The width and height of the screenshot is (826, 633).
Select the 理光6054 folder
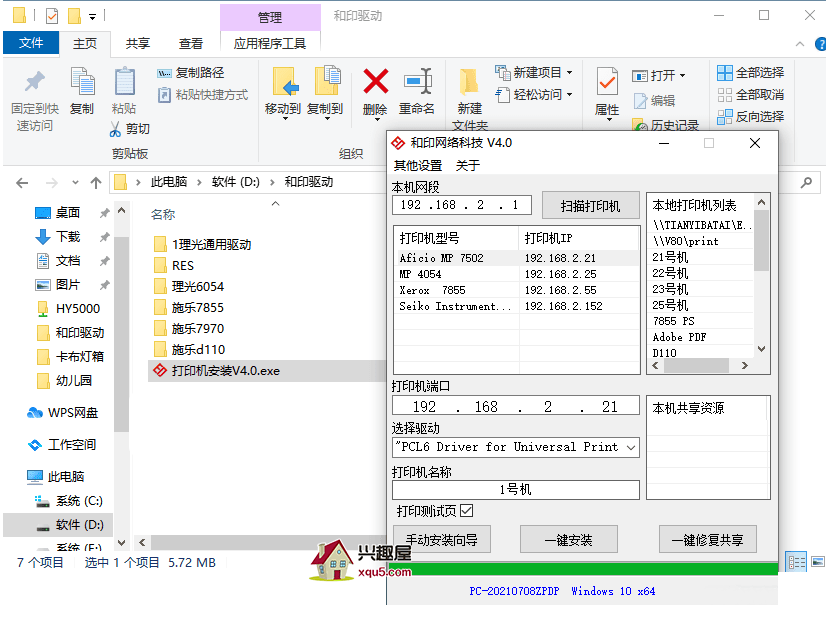click(x=189, y=286)
